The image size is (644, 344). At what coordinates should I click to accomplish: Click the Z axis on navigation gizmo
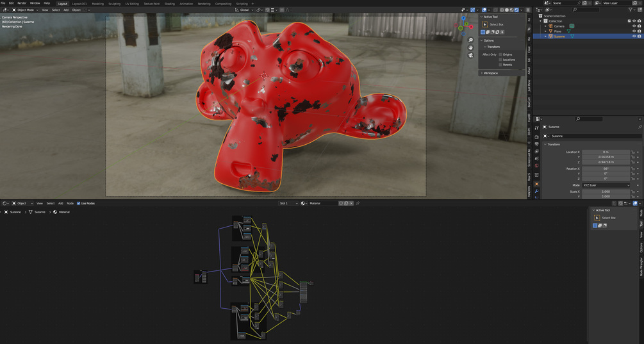coord(464,19)
